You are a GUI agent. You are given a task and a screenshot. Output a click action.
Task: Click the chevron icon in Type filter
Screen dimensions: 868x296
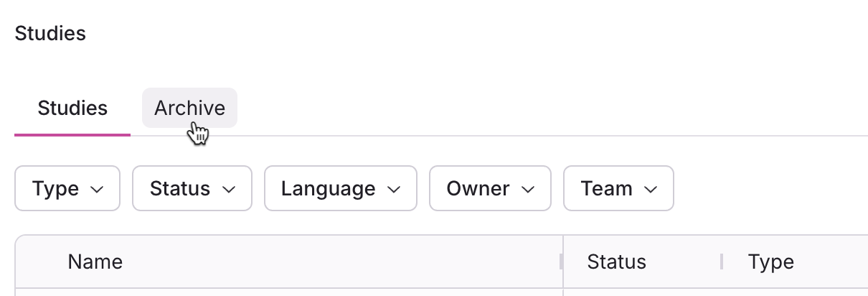(98, 189)
